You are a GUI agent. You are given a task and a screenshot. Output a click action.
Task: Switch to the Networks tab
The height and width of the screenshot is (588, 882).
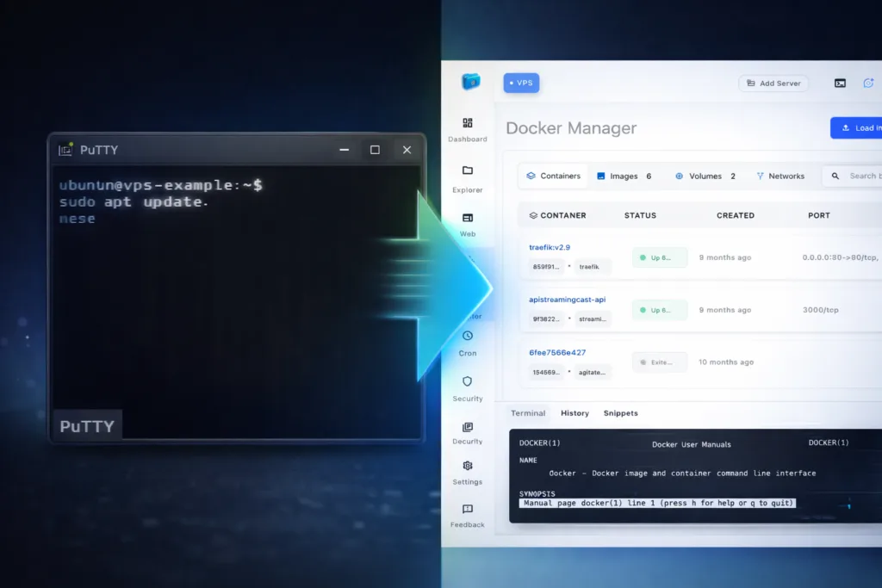pos(780,176)
